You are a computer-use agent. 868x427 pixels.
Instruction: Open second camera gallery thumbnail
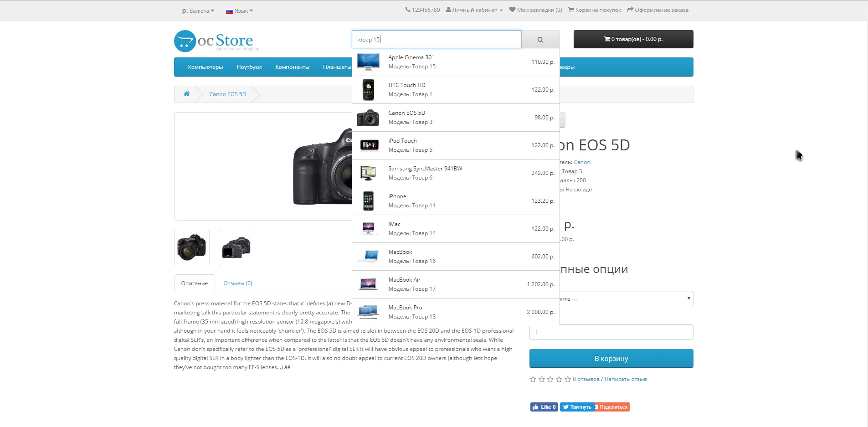point(236,247)
